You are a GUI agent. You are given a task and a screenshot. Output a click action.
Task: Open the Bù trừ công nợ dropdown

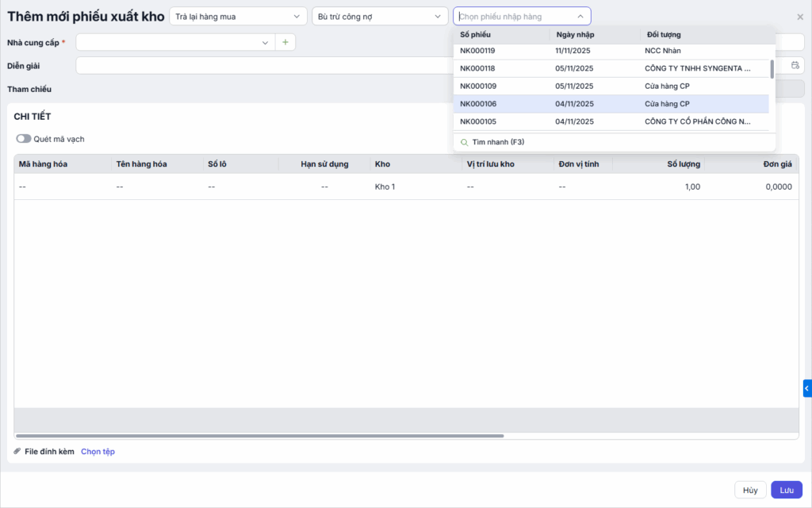[380, 16]
